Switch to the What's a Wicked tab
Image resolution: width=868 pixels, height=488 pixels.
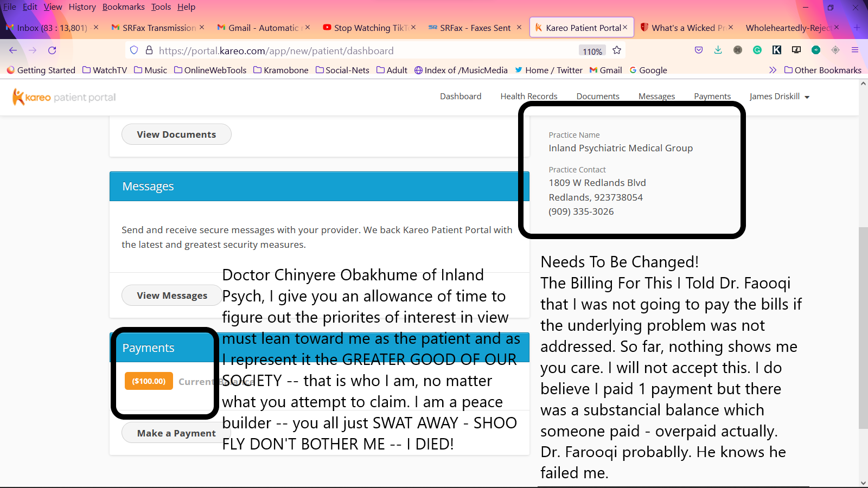pos(686,27)
